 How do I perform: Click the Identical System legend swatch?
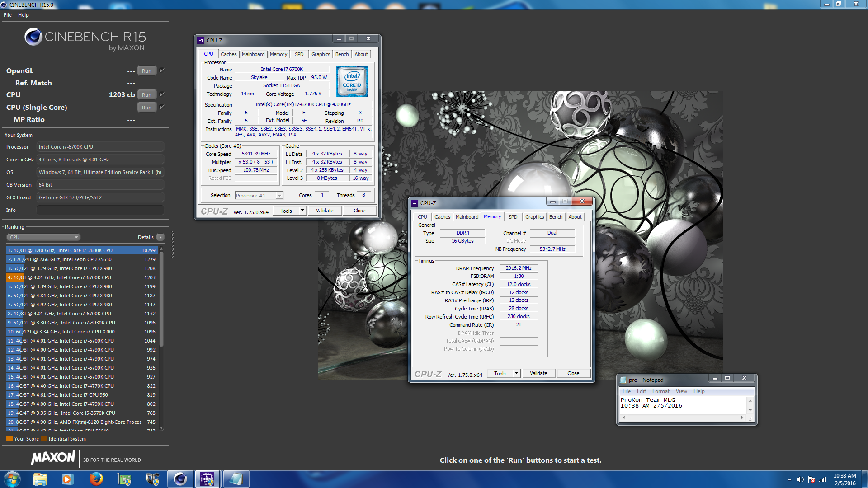pyautogui.click(x=44, y=439)
